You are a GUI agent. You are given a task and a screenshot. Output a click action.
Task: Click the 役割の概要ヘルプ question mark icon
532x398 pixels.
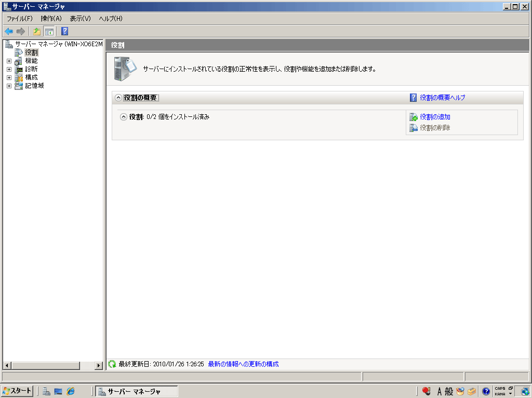pyautogui.click(x=413, y=98)
